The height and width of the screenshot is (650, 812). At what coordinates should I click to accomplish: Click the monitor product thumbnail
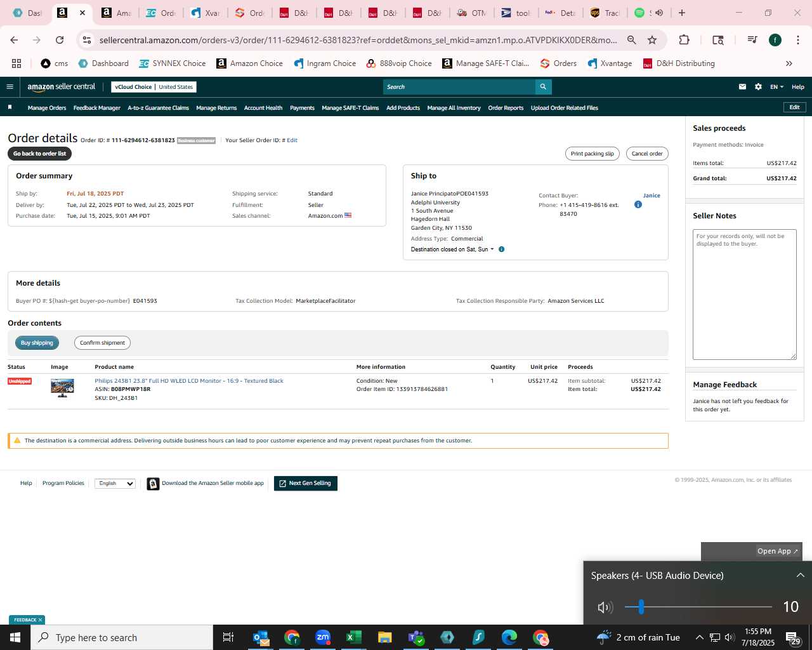pyautogui.click(x=62, y=387)
